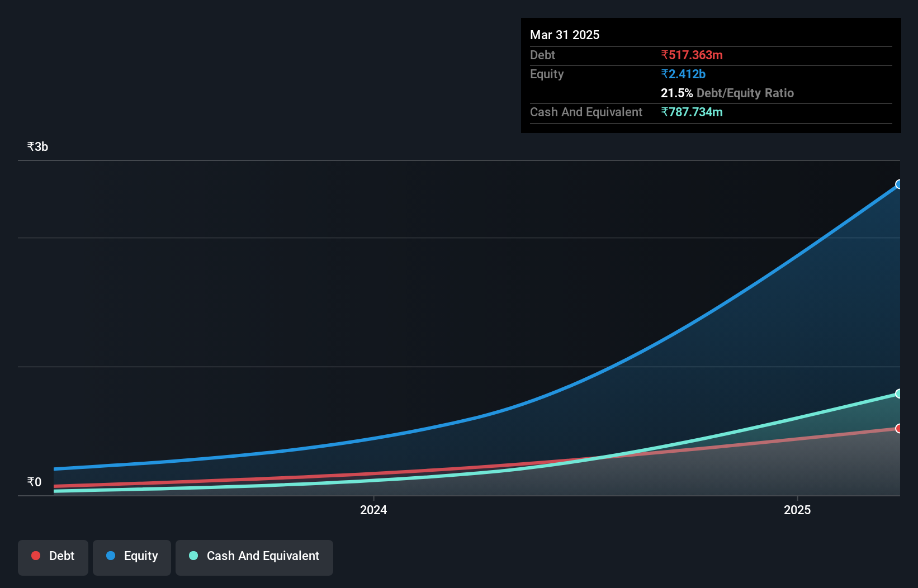This screenshot has height=588, width=918.
Task: Select the Equity endpoint marker on chart
Action: [x=899, y=184]
